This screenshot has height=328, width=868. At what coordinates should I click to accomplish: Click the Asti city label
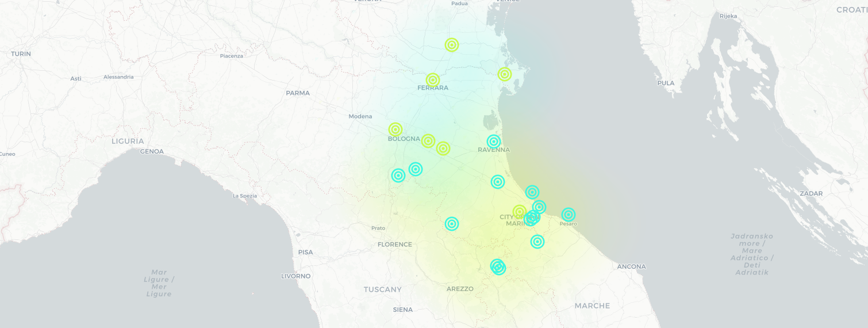pyautogui.click(x=76, y=79)
